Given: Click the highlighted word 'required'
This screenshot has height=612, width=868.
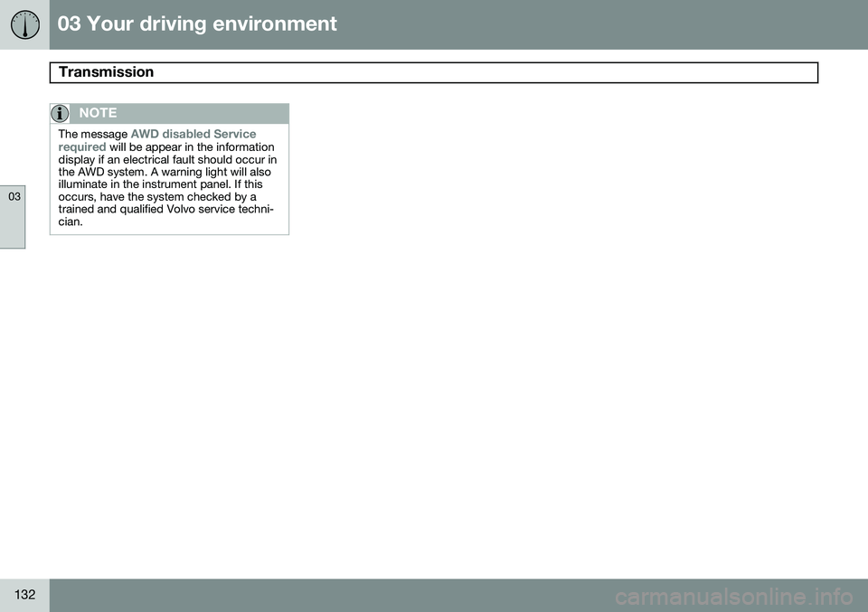Looking at the screenshot, I should (82, 147).
